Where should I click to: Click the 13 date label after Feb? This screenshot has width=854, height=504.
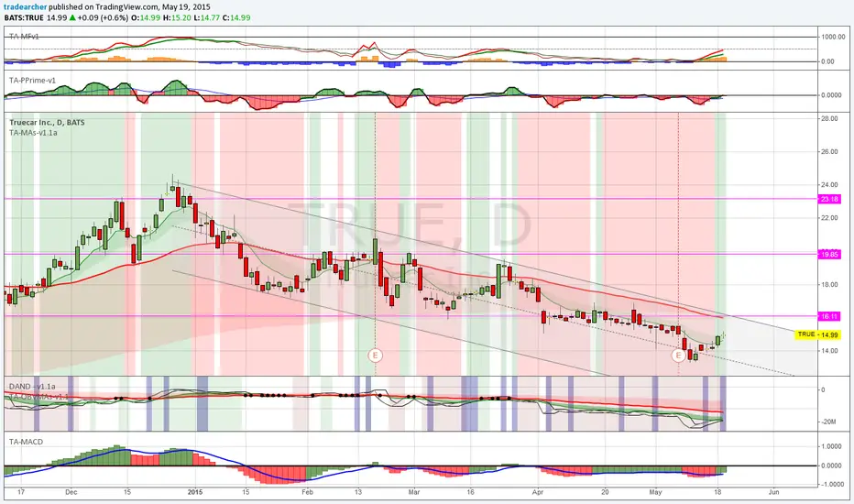pyautogui.click(x=358, y=492)
